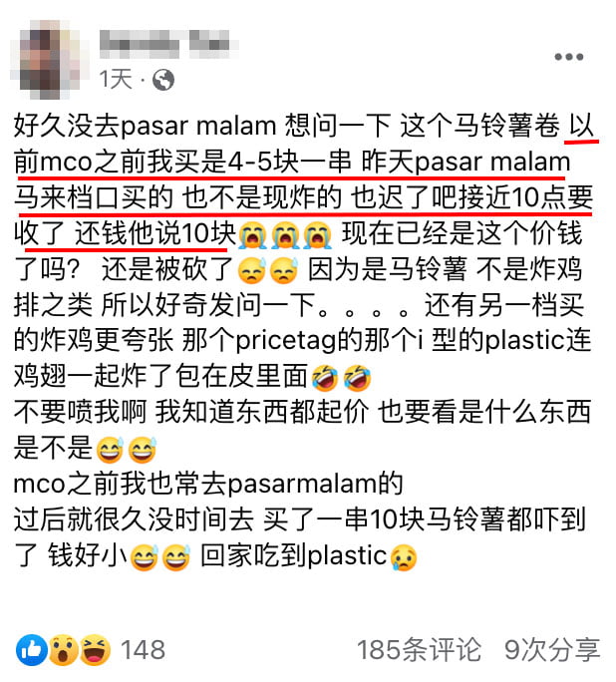The width and height of the screenshot is (616, 682).
Task: Click the sad sweating emojis after 被砍了
Action: (268, 270)
